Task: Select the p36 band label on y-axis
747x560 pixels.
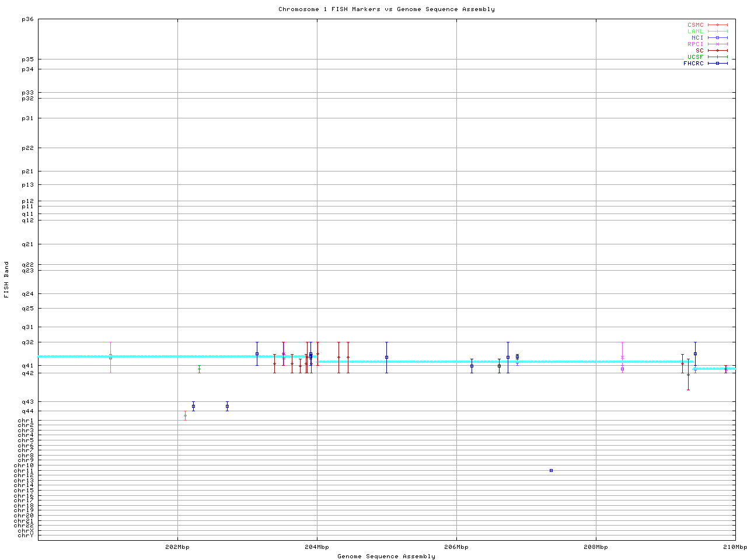Action: coord(27,19)
